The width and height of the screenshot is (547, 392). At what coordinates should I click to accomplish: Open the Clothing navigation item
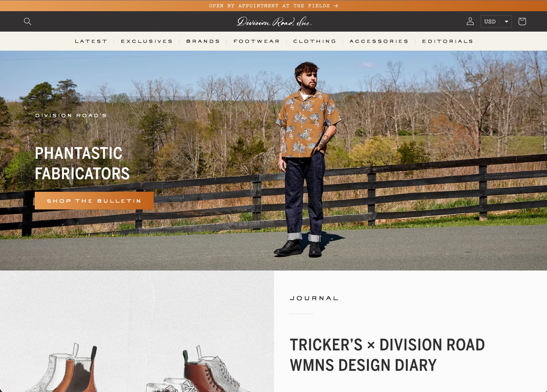coord(315,41)
